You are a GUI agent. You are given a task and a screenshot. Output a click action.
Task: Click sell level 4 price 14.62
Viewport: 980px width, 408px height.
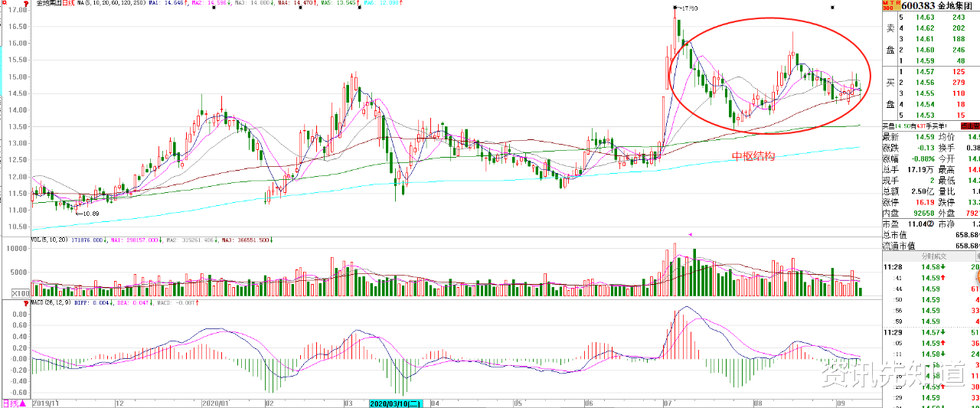tap(923, 28)
